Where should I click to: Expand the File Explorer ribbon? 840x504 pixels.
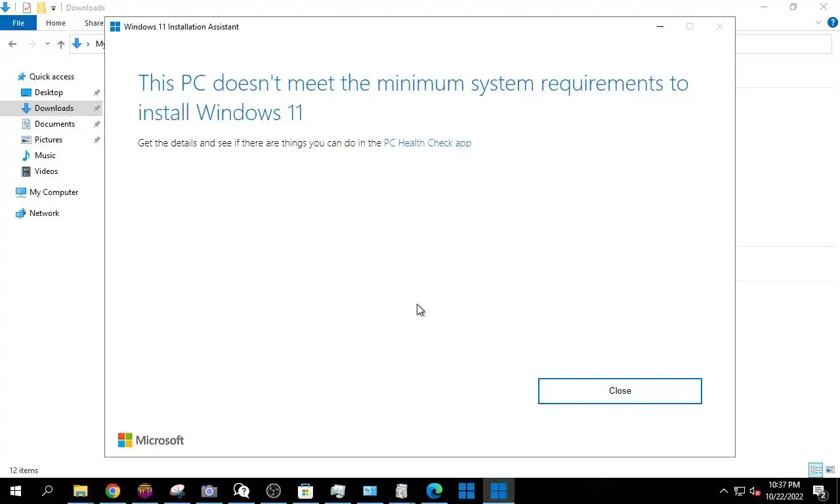(x=818, y=22)
